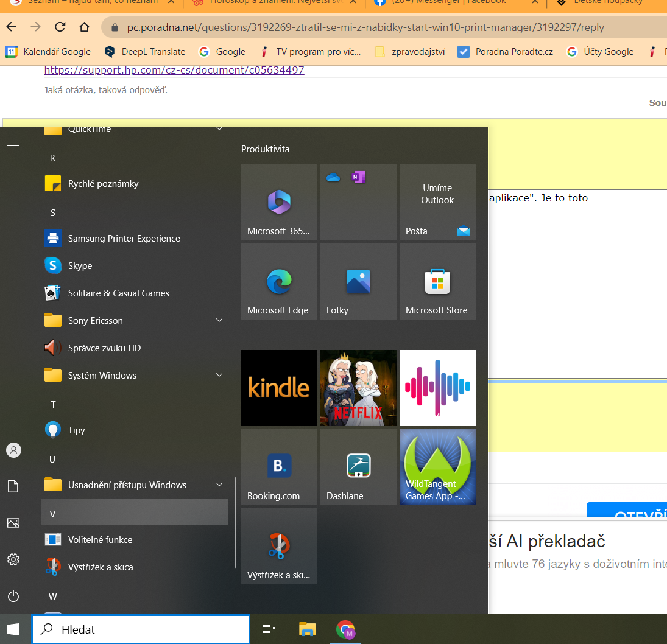Click the Power icon in Start
Image resolution: width=667 pixels, height=644 pixels.
coord(13,596)
